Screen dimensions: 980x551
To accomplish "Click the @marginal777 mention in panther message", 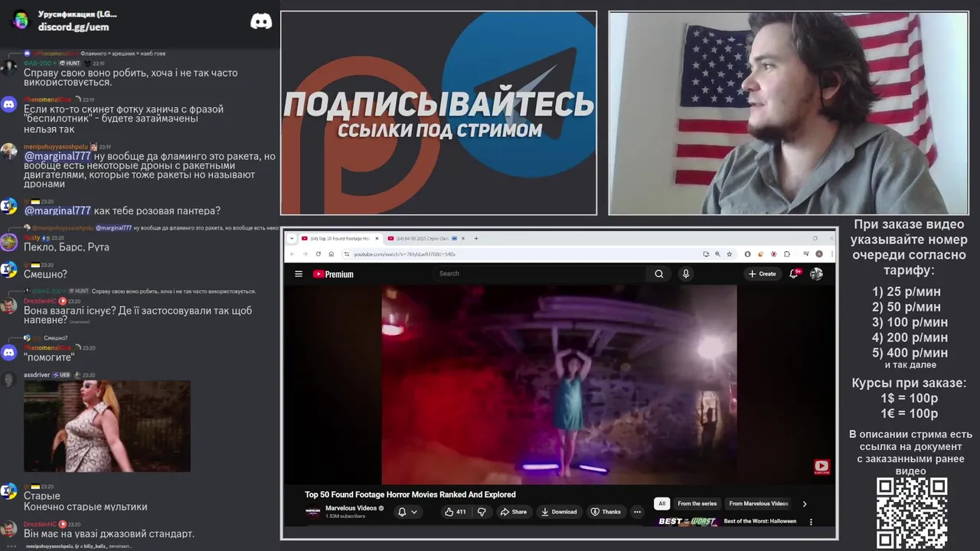I will pos(57,210).
